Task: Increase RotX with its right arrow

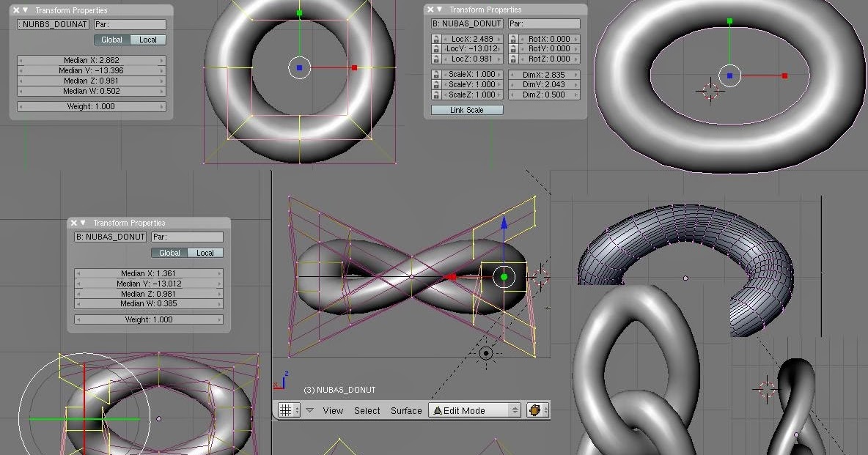Action: click(x=576, y=39)
